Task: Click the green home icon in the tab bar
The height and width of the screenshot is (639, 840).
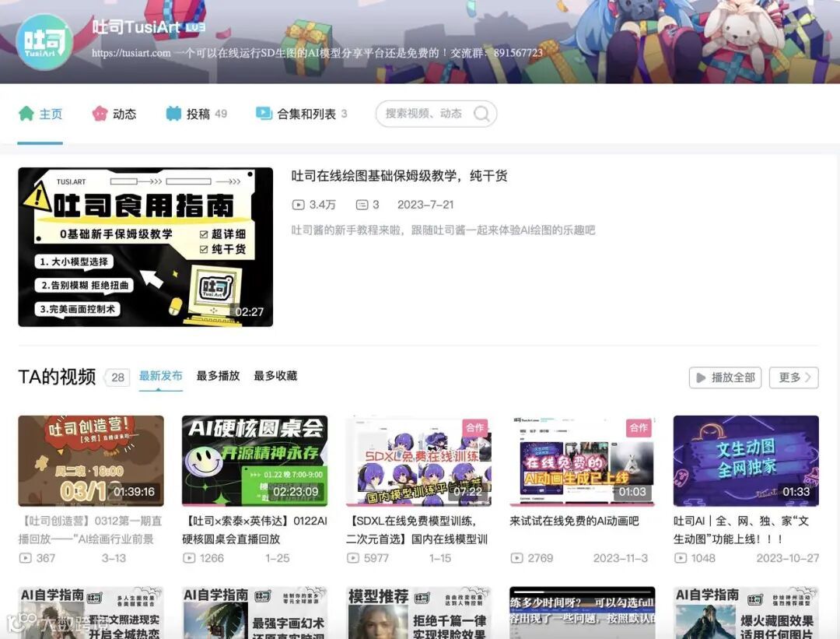Action: coord(26,114)
